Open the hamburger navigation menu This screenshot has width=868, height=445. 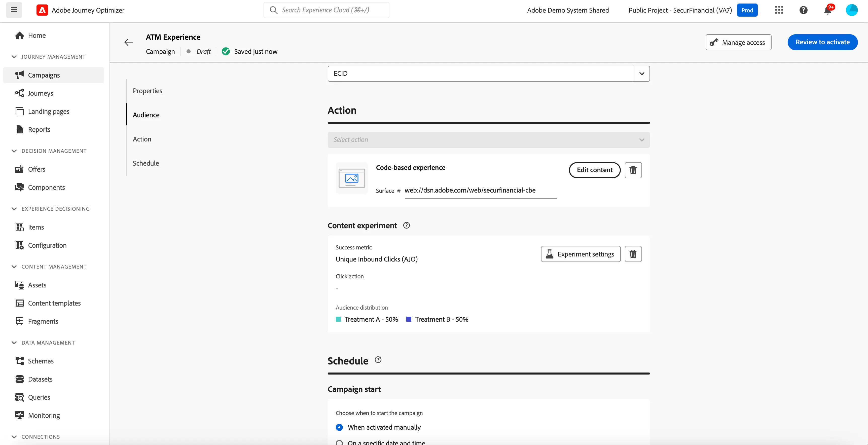coord(14,10)
